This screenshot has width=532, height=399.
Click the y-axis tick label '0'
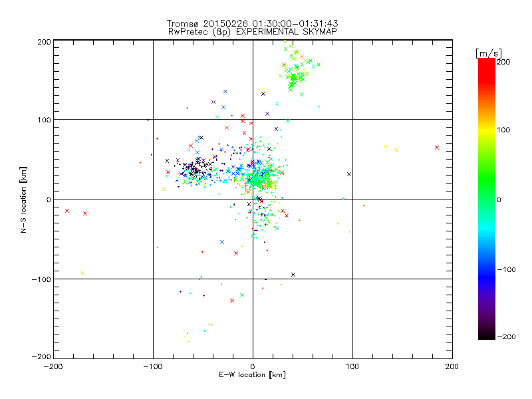pos(49,199)
